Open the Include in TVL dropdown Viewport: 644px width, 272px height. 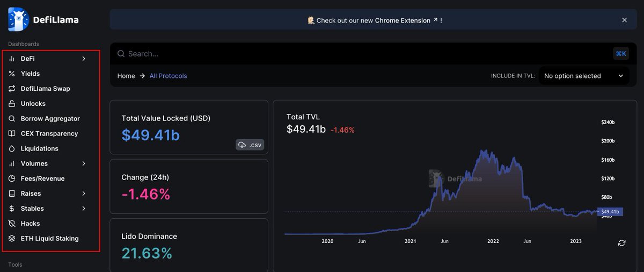[584, 76]
